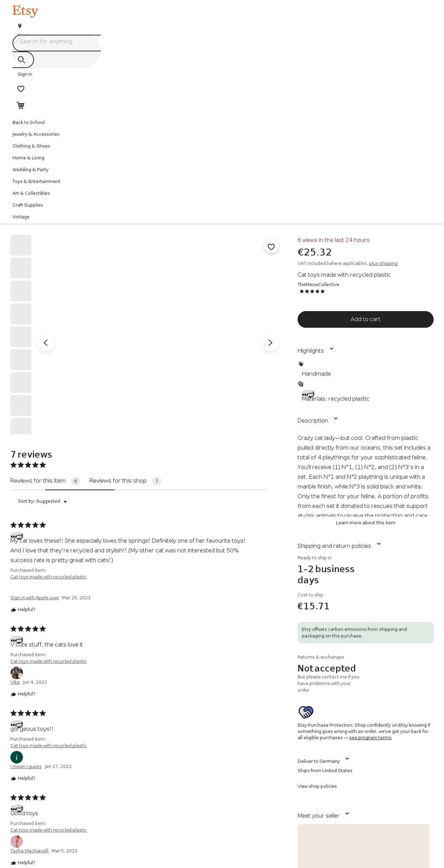The height and width of the screenshot is (868, 444).
Task: Click the handshake Purchase Protection icon
Action: pos(307,712)
